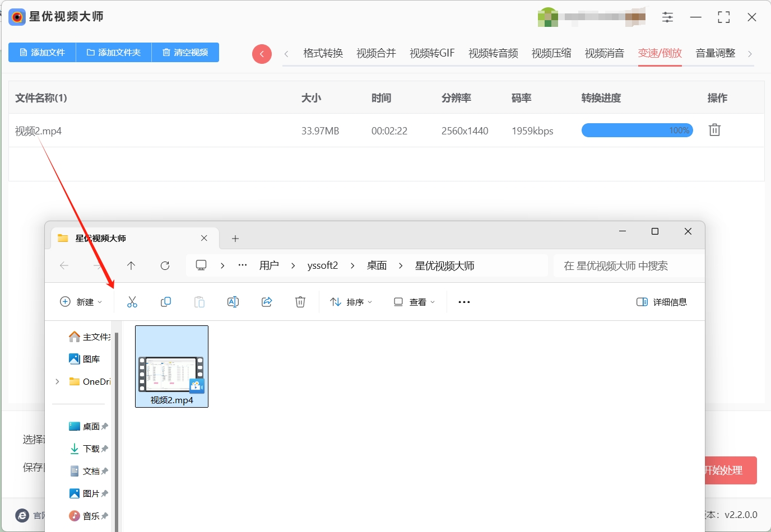The height and width of the screenshot is (532, 771).
Task: Switch to the 视频合并 tab
Action: 376,53
